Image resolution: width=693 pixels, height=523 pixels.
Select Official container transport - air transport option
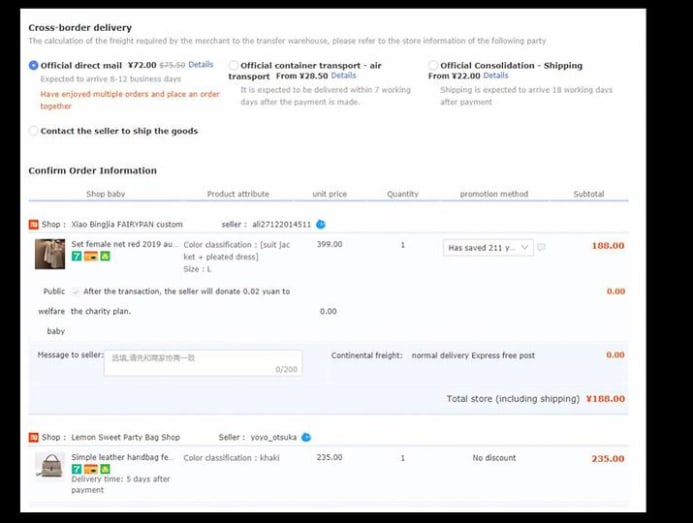[234, 66]
